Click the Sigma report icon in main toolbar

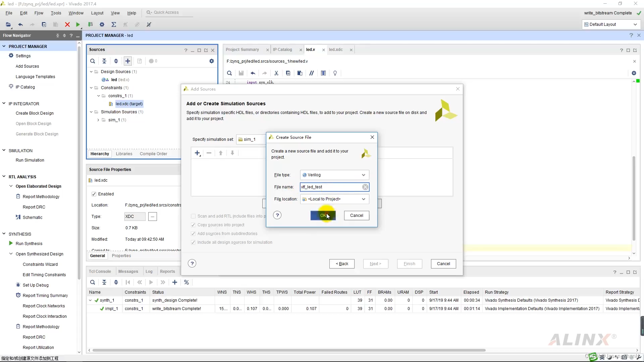pyautogui.click(x=114, y=24)
